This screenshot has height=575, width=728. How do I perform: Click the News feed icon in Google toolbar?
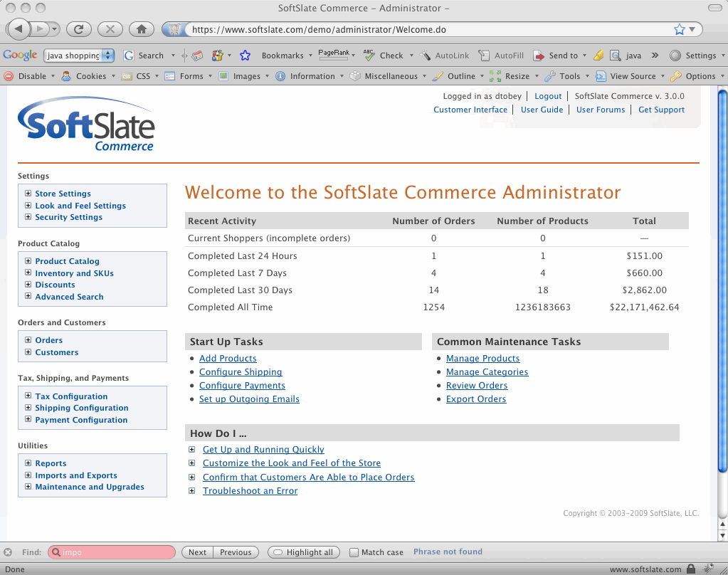[197, 56]
